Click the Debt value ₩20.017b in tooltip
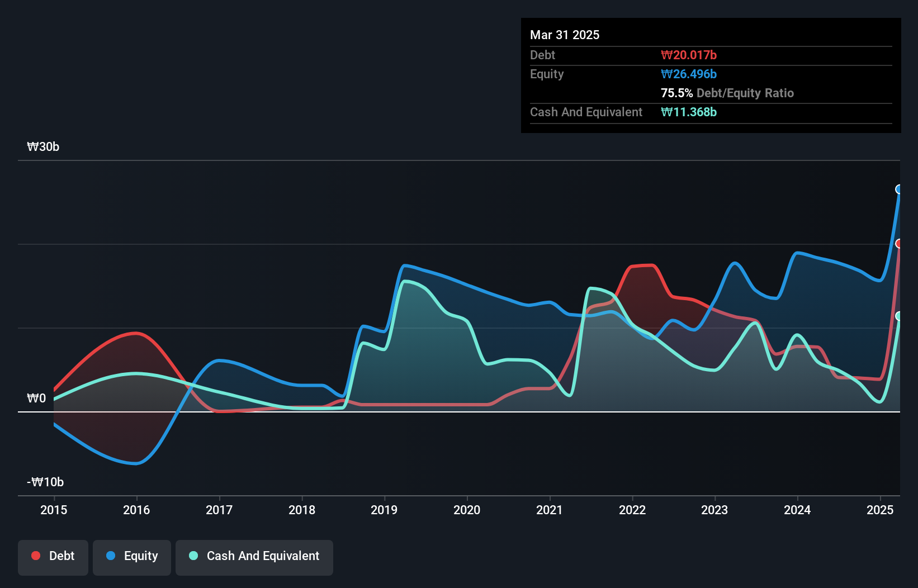This screenshot has height=588, width=918. pyautogui.click(x=689, y=55)
